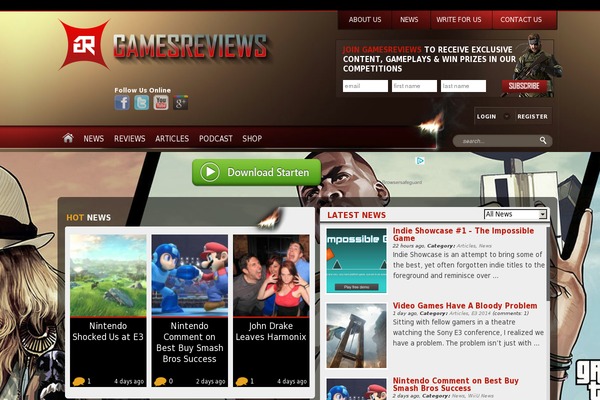Image resolution: width=600 pixels, height=400 pixels.
Task: Open John Drake Leaves Harmonix title
Action: coord(271,331)
